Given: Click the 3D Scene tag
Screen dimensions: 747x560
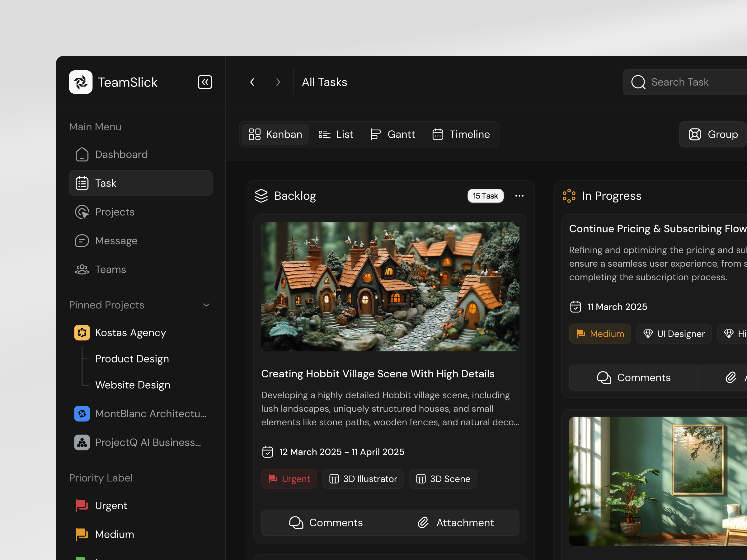Looking at the screenshot, I should pyautogui.click(x=443, y=479).
